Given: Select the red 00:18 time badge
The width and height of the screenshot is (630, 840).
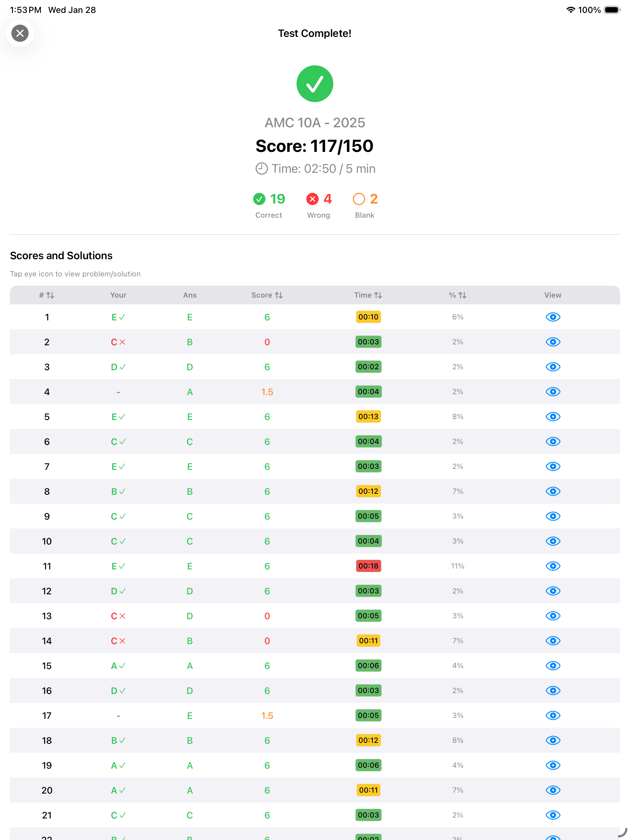Looking at the screenshot, I should [368, 566].
